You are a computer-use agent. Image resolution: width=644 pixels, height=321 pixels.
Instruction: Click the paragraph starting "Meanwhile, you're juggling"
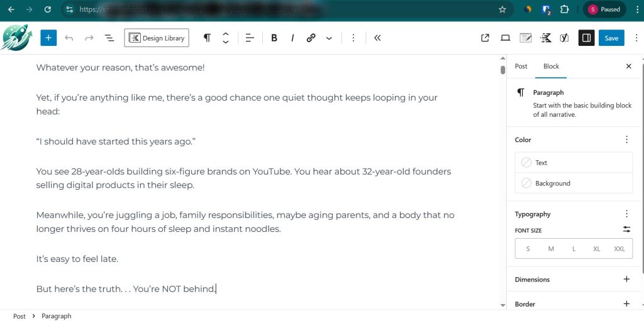pos(245,222)
